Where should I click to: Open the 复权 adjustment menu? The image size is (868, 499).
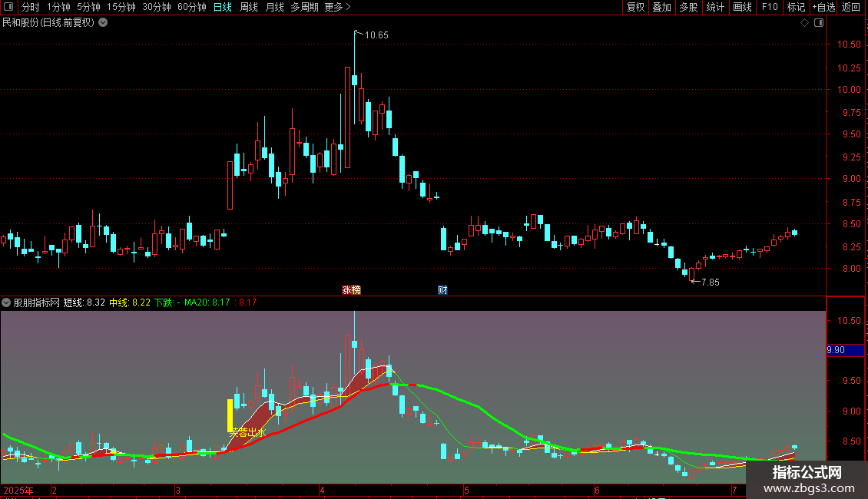[635, 7]
